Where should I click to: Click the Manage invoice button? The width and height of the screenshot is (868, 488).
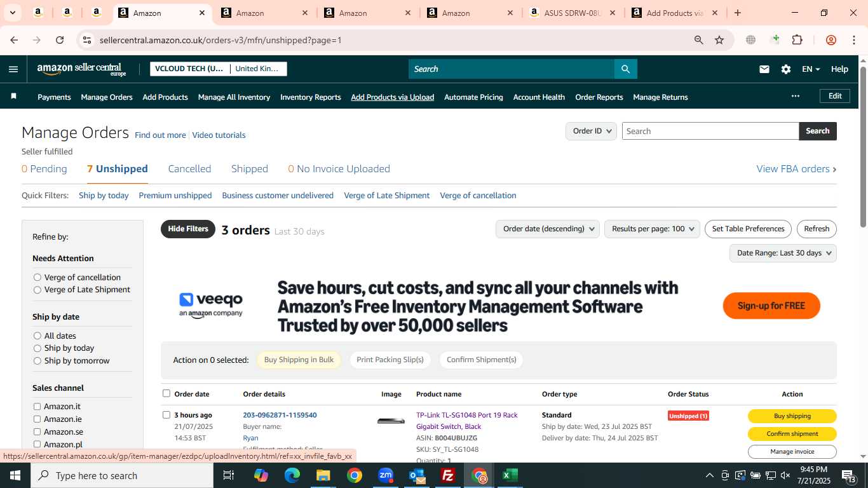pyautogui.click(x=792, y=452)
